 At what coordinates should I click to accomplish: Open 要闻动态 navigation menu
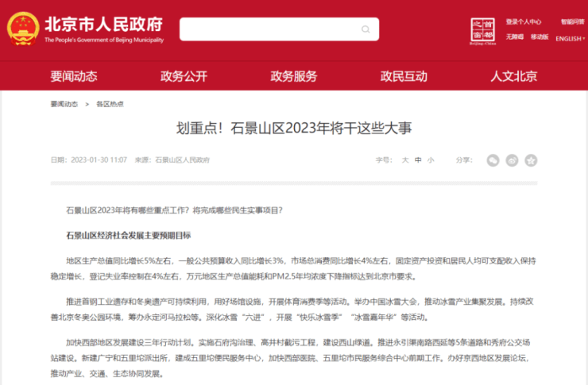[74, 76]
